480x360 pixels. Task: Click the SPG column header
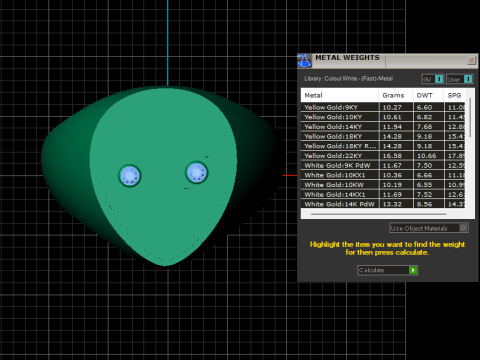pos(454,95)
